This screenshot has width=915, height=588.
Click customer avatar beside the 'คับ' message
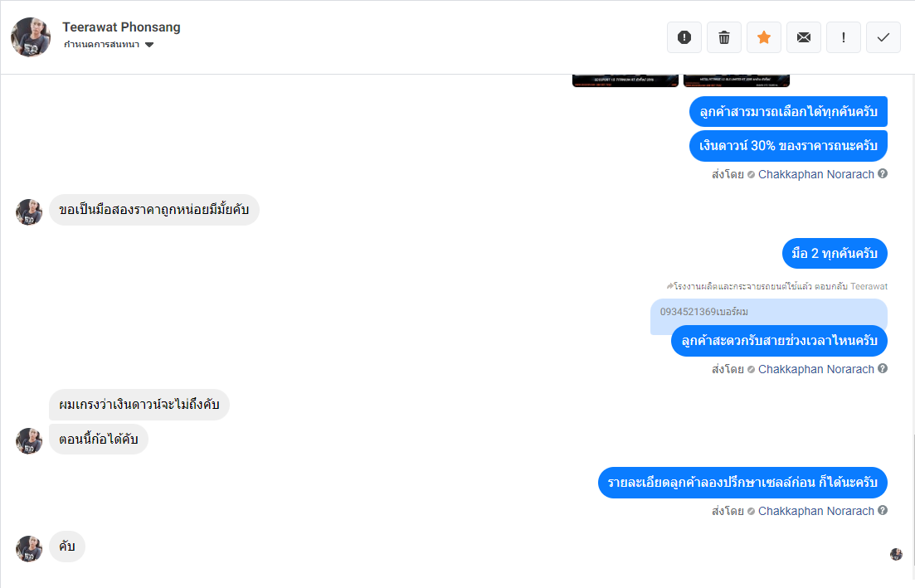point(29,549)
